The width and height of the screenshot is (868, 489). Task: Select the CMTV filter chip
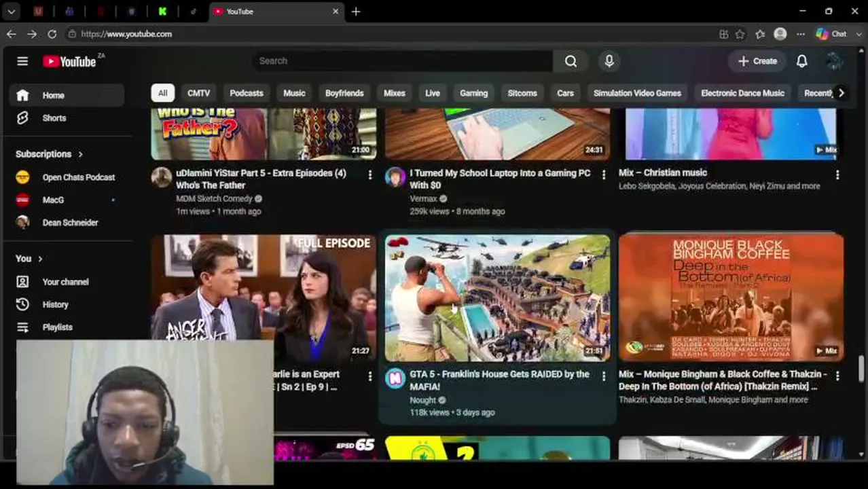pos(198,93)
